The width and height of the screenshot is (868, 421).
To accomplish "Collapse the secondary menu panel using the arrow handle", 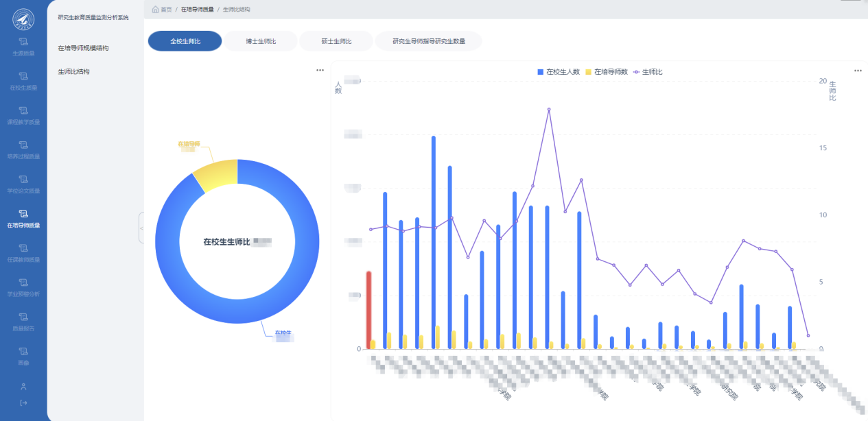I will [141, 228].
